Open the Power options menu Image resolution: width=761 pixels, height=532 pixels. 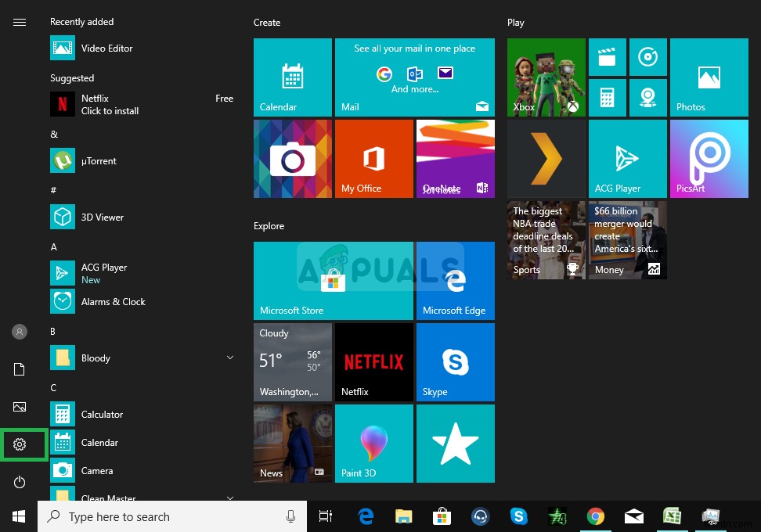(x=20, y=482)
